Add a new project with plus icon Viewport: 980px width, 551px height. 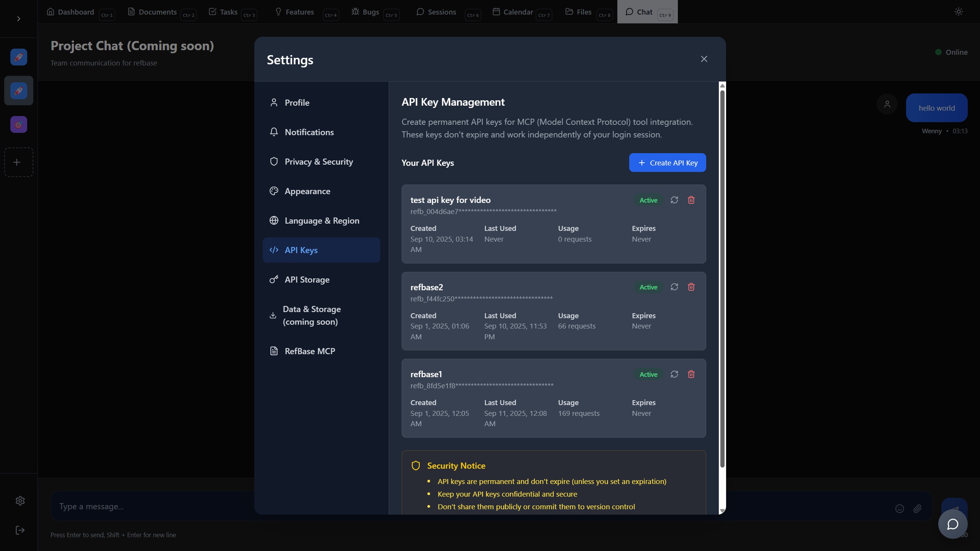[17, 162]
